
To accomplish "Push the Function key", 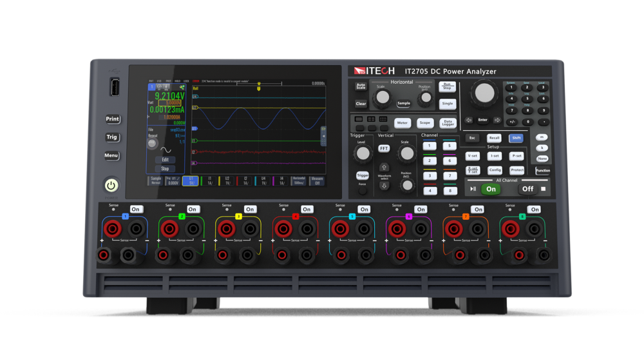I will (x=542, y=170).
